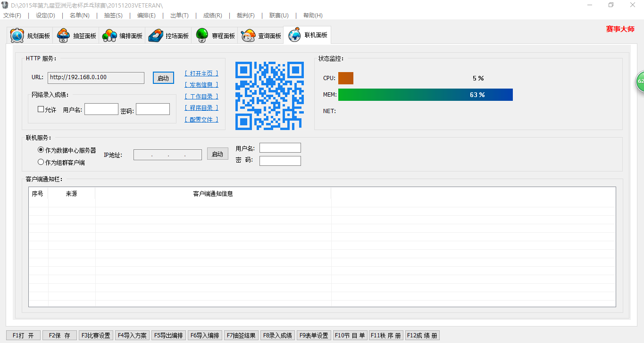Click the IP地址 input field
644x343 pixels.
coord(167,155)
